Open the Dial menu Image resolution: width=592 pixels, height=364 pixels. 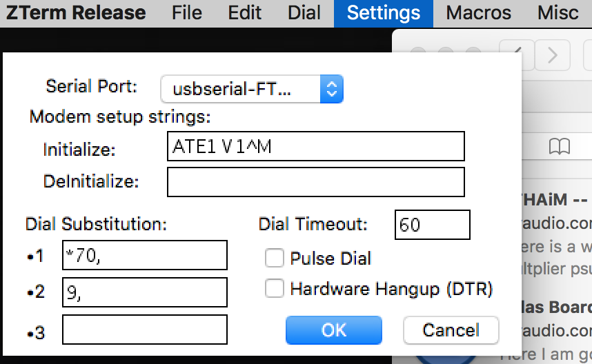[x=304, y=13]
